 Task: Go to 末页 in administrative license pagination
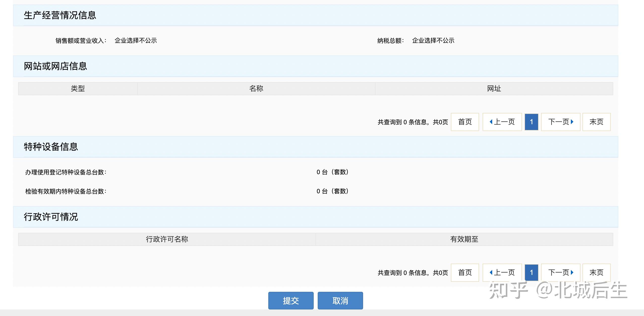point(596,272)
